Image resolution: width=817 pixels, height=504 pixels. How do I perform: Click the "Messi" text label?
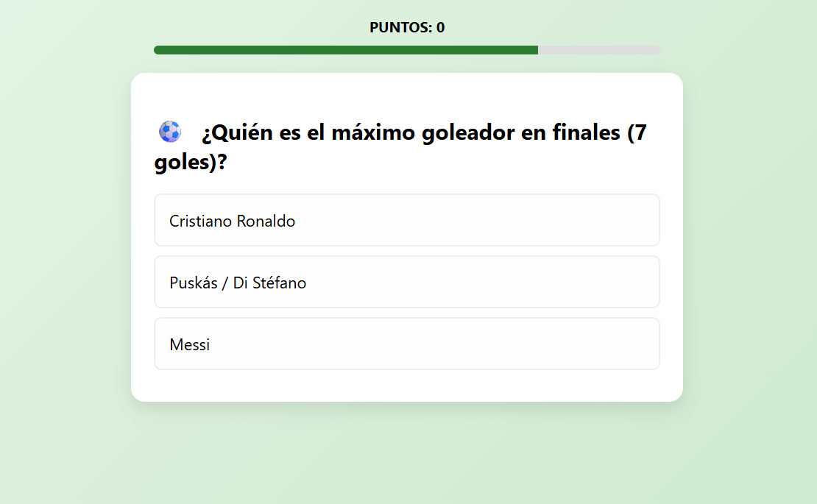[189, 344]
